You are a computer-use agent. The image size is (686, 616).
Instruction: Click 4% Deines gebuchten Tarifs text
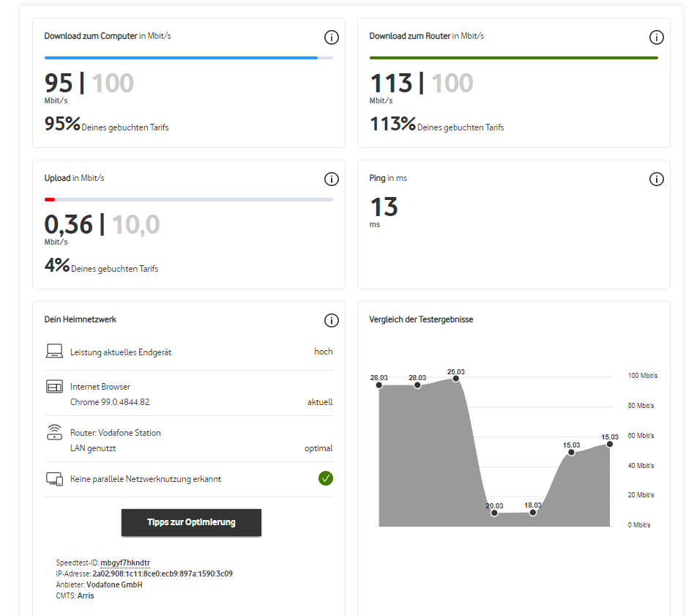[x=101, y=266]
